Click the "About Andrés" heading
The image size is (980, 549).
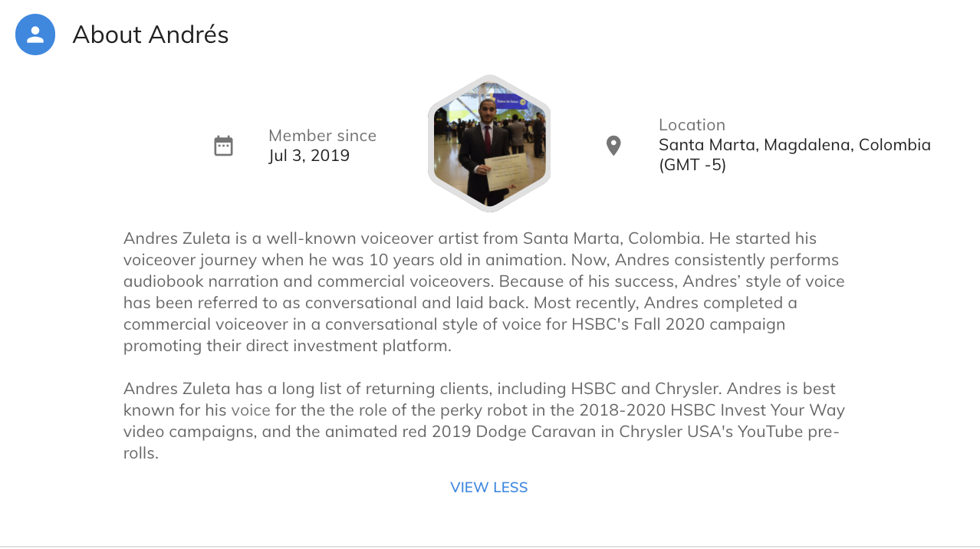point(150,35)
